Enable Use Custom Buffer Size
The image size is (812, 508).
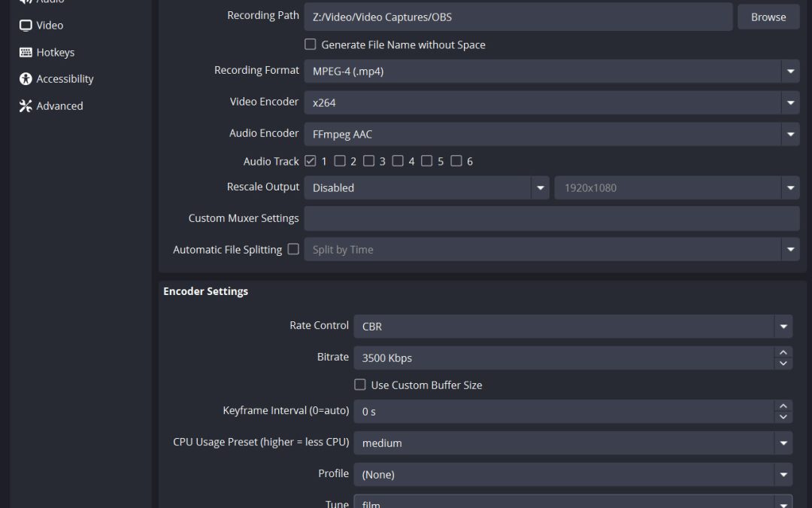click(x=360, y=385)
